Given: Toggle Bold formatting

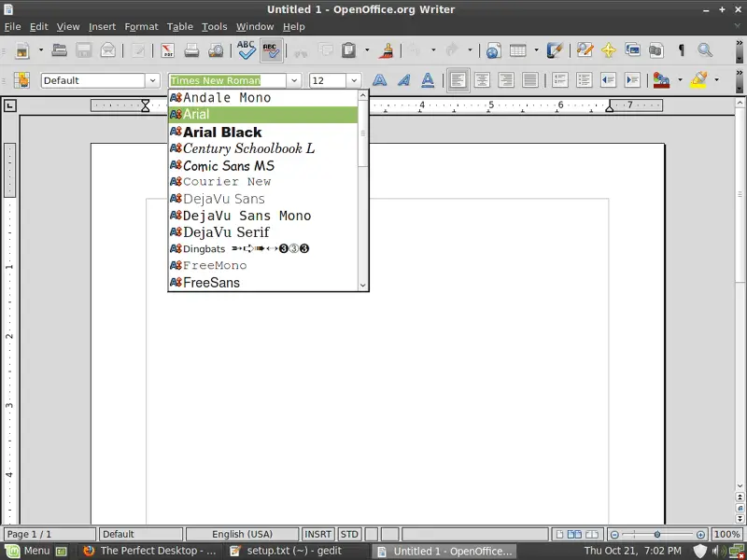Looking at the screenshot, I should pyautogui.click(x=380, y=80).
